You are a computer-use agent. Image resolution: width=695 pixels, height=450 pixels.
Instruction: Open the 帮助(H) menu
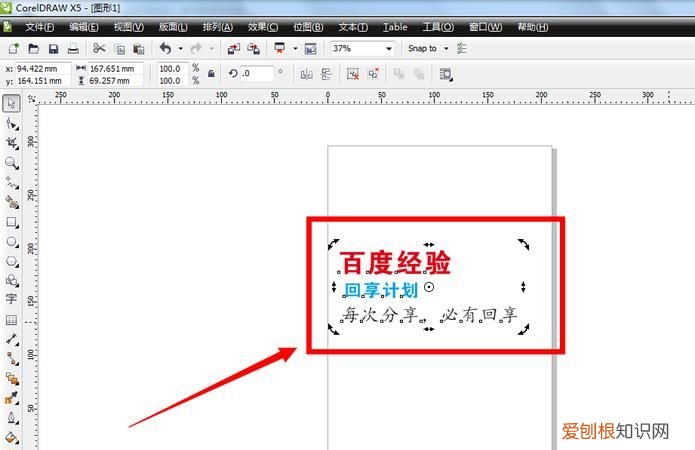click(x=533, y=27)
